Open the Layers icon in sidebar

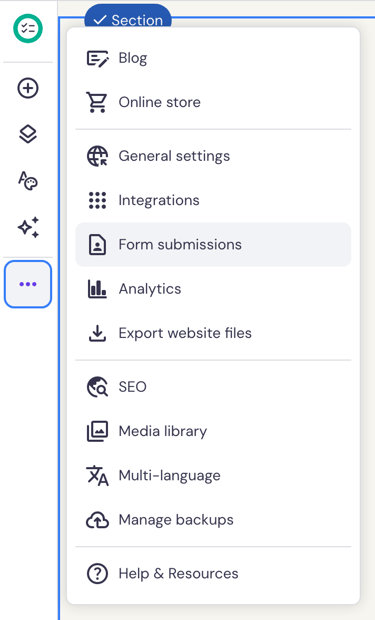pos(28,134)
